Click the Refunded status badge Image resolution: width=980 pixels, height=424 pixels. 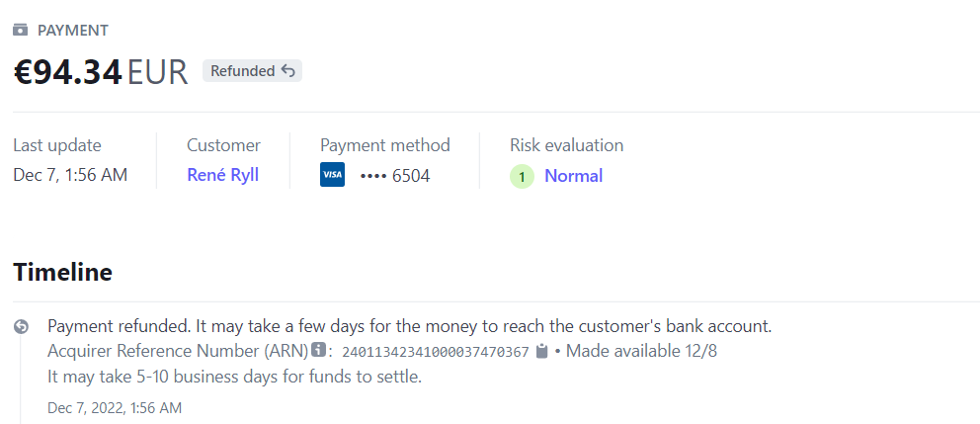click(252, 71)
